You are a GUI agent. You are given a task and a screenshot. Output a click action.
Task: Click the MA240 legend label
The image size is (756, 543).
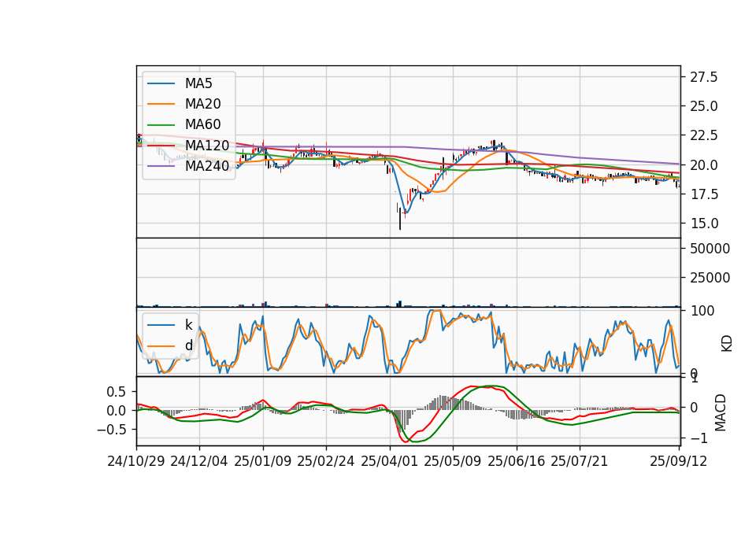[x=207, y=166]
